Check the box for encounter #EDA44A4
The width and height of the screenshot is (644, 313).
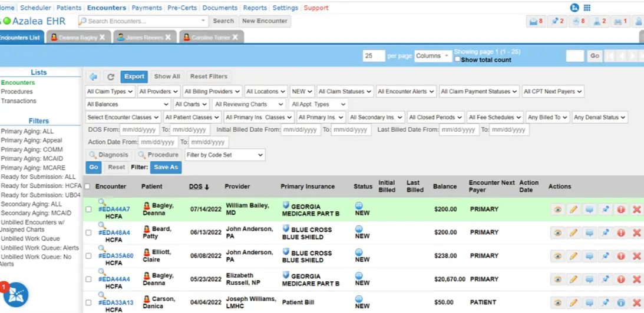88,279
